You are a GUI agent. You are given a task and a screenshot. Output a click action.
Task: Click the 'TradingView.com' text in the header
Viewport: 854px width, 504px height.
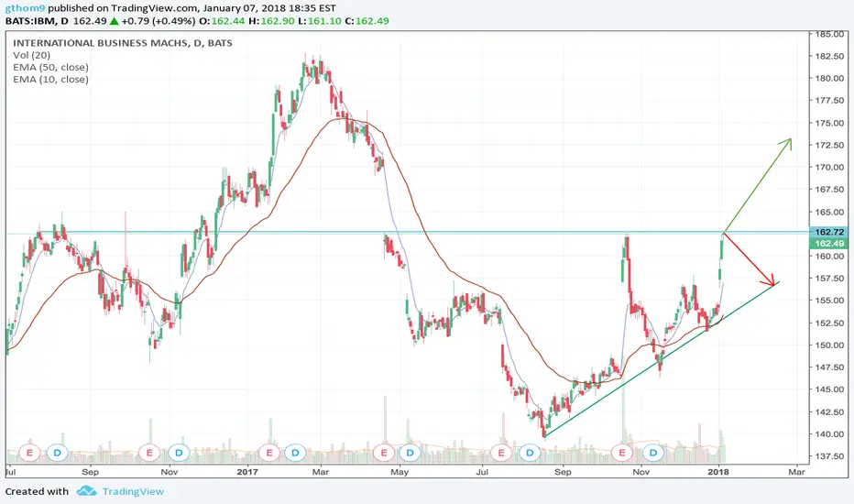154,8
